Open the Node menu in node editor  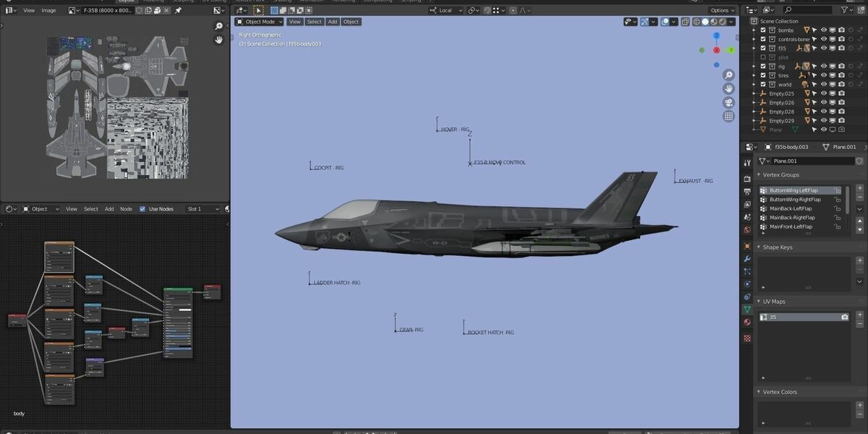(x=126, y=209)
